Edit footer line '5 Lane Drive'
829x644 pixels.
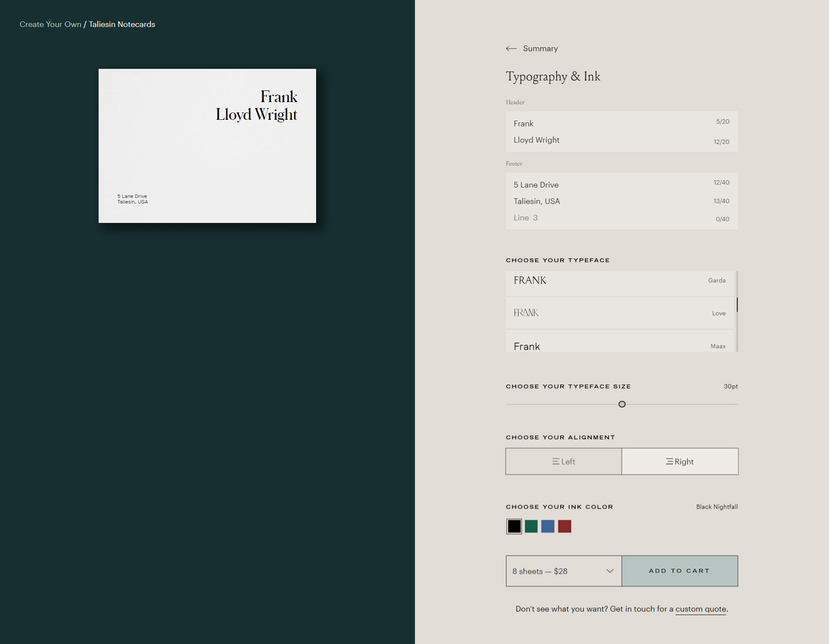pos(622,185)
